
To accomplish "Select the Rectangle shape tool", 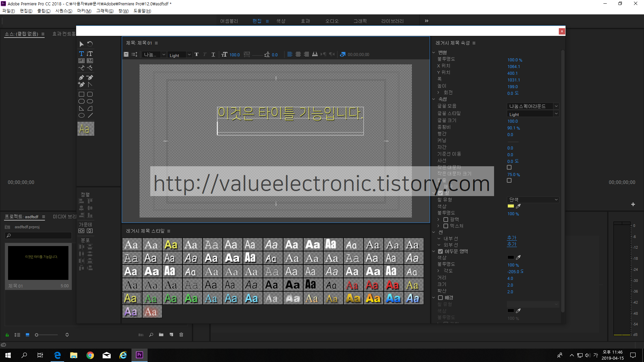I will coord(81,94).
